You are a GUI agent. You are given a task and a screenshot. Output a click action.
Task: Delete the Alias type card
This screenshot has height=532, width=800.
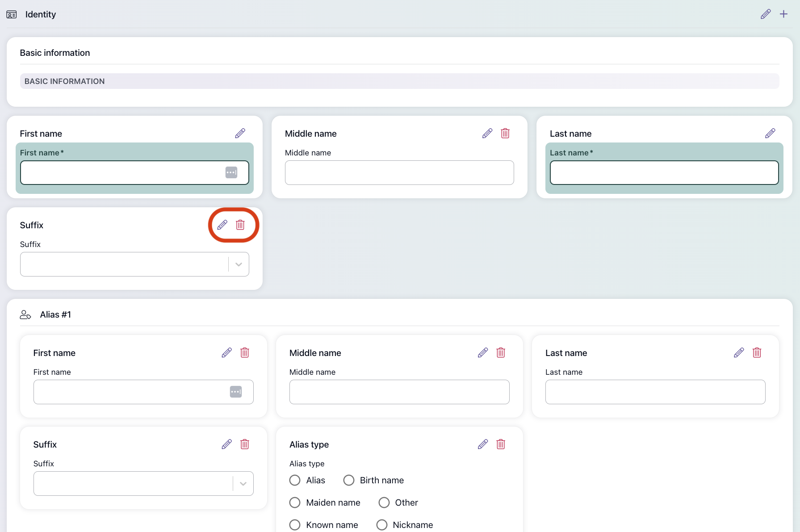pyautogui.click(x=501, y=444)
